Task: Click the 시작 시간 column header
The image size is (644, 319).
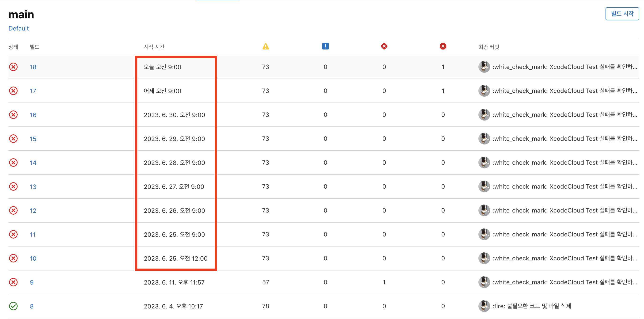Action: (x=154, y=47)
